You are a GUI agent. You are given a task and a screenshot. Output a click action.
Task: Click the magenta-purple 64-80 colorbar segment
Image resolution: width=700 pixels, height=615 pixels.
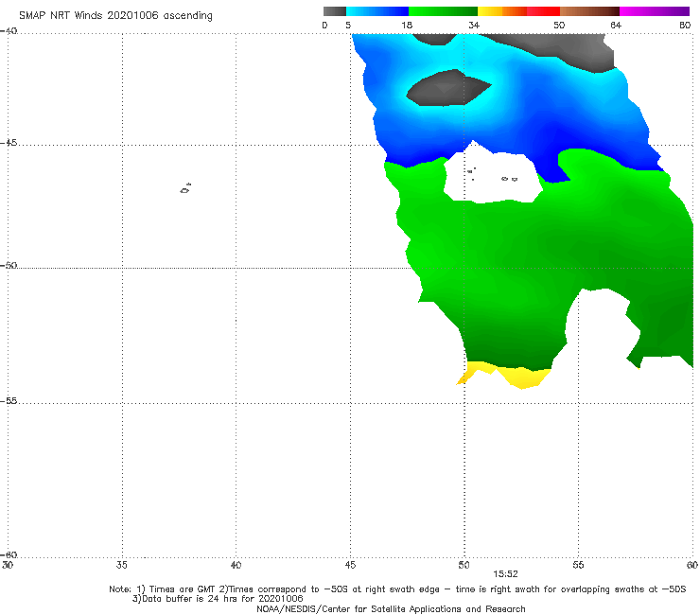point(655,11)
